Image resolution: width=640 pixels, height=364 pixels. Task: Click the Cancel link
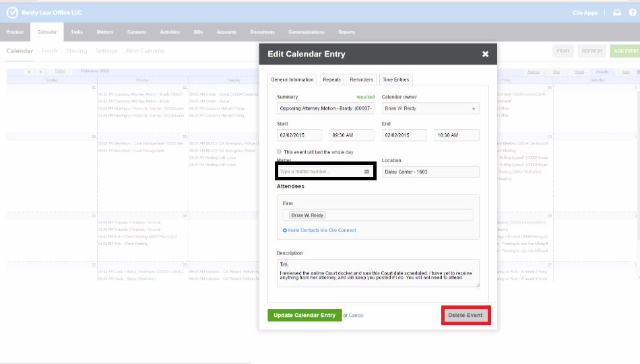point(356,316)
